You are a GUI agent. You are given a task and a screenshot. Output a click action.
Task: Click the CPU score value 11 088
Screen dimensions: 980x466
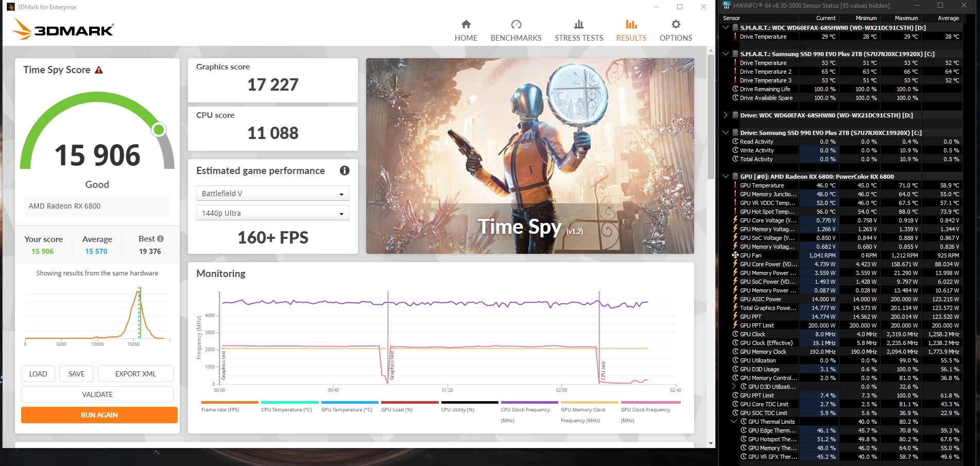(x=273, y=133)
